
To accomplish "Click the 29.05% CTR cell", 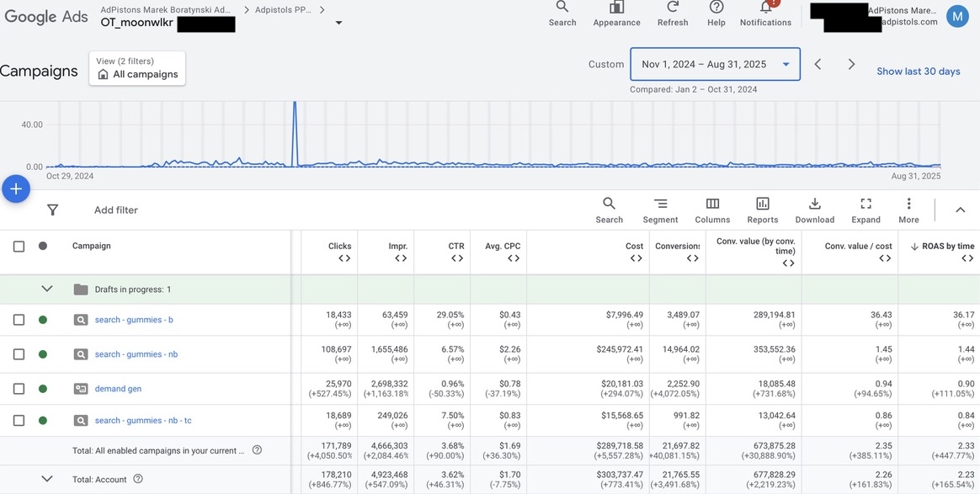I will point(450,315).
